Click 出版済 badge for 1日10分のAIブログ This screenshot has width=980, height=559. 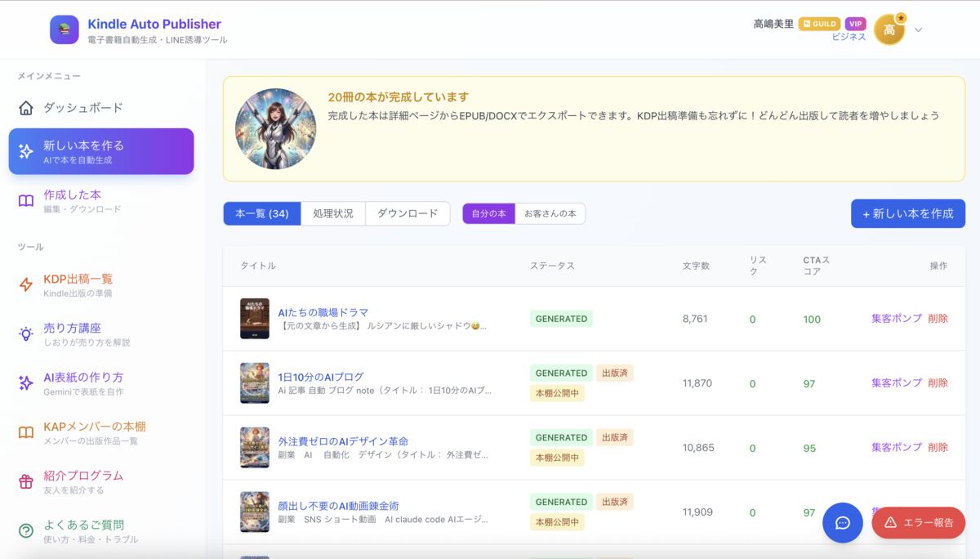(615, 373)
